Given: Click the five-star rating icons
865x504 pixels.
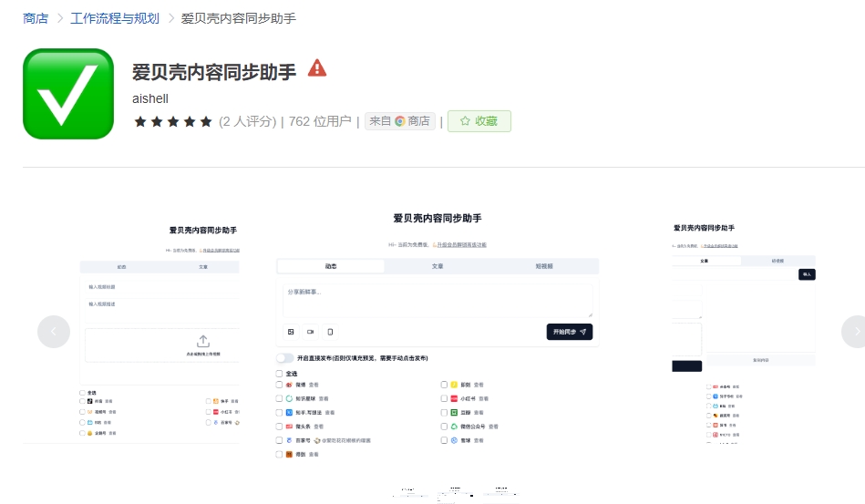Looking at the screenshot, I should pos(172,121).
